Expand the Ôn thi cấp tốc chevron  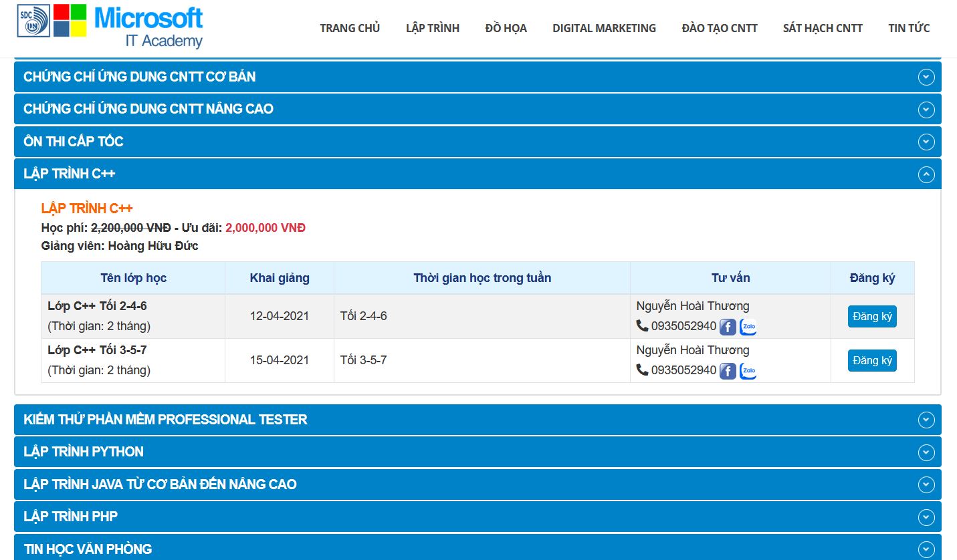pyautogui.click(x=926, y=142)
